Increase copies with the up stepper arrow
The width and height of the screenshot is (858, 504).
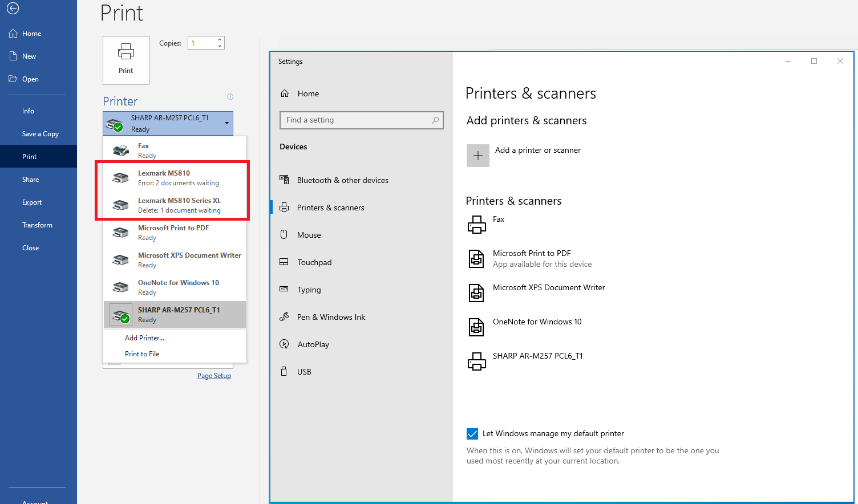click(220, 40)
